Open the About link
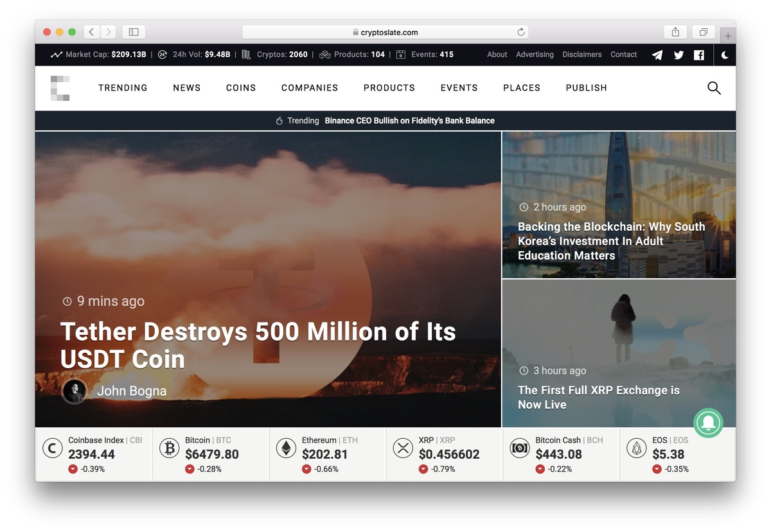The image size is (771, 532). tap(497, 55)
